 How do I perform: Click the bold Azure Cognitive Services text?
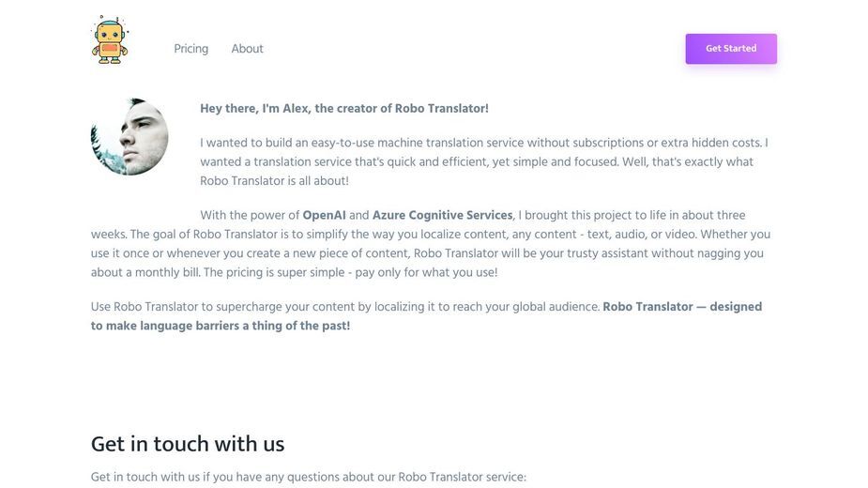[442, 215]
